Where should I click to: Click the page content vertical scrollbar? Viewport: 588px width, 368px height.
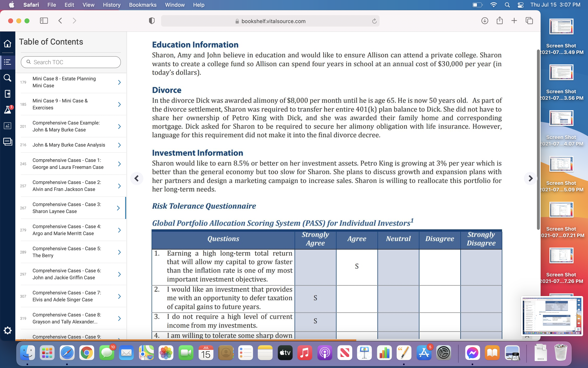point(538,139)
